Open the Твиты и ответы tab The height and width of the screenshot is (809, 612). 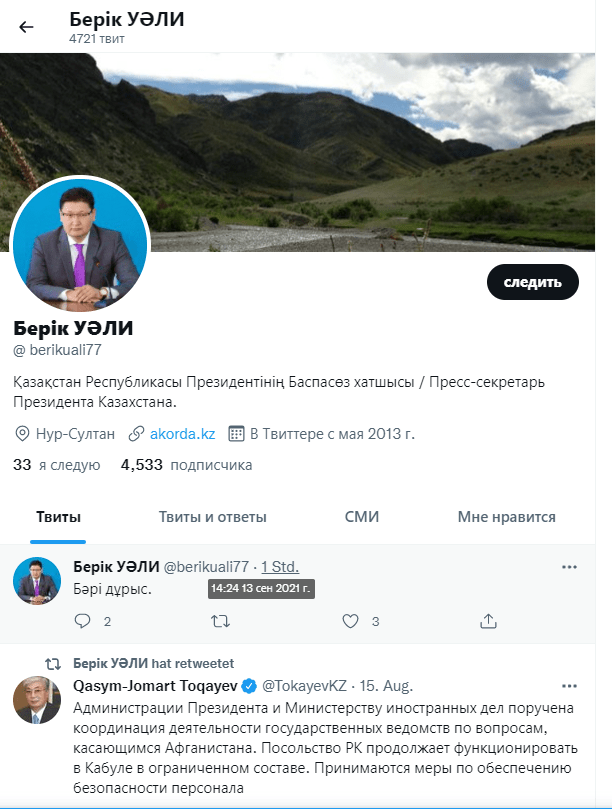click(x=212, y=517)
